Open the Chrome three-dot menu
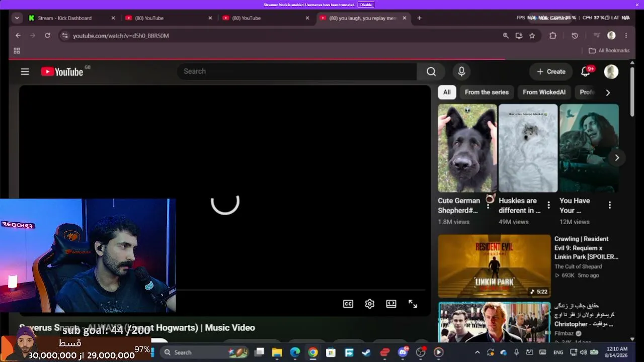Image resolution: width=644 pixels, height=362 pixels. click(626, 36)
